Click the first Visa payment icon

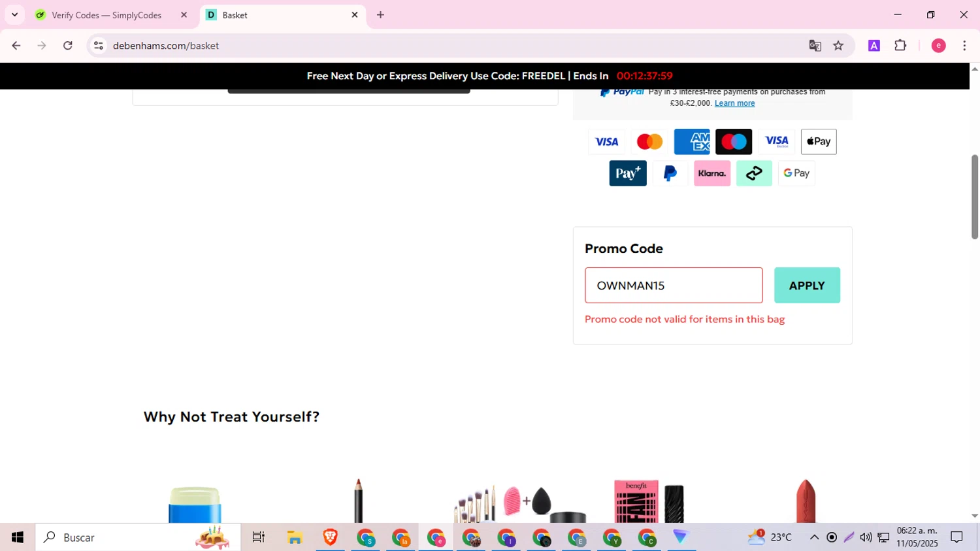606,141
